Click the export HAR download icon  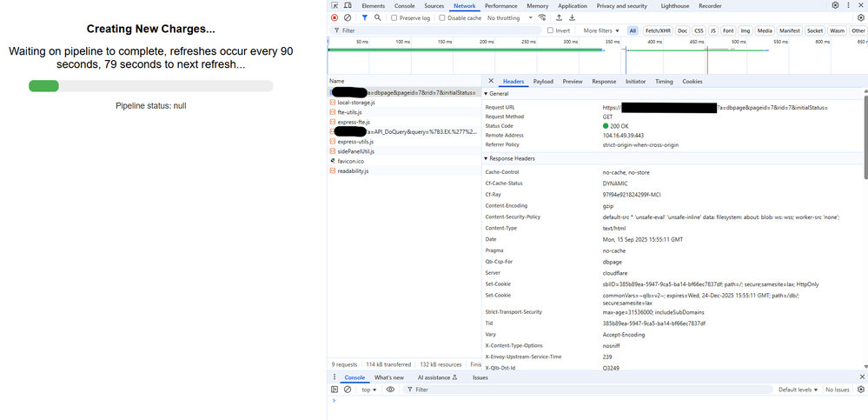[573, 17]
